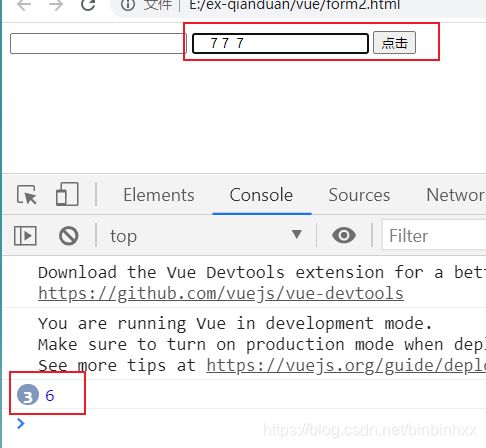Switch to the Elements tab
This screenshot has height=448, width=486.
[x=159, y=195]
